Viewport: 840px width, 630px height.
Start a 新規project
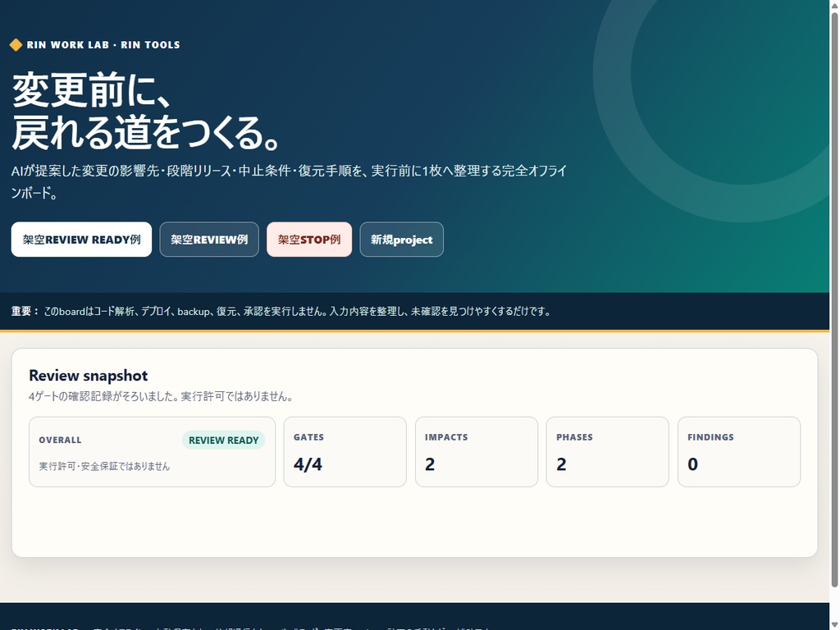pyautogui.click(x=401, y=240)
